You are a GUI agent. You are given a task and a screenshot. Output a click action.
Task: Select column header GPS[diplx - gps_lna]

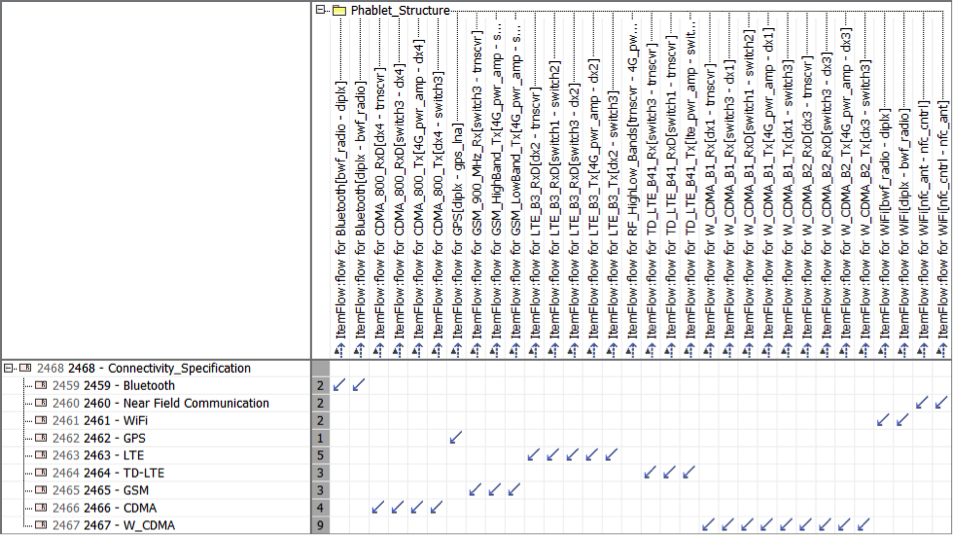[456, 230]
